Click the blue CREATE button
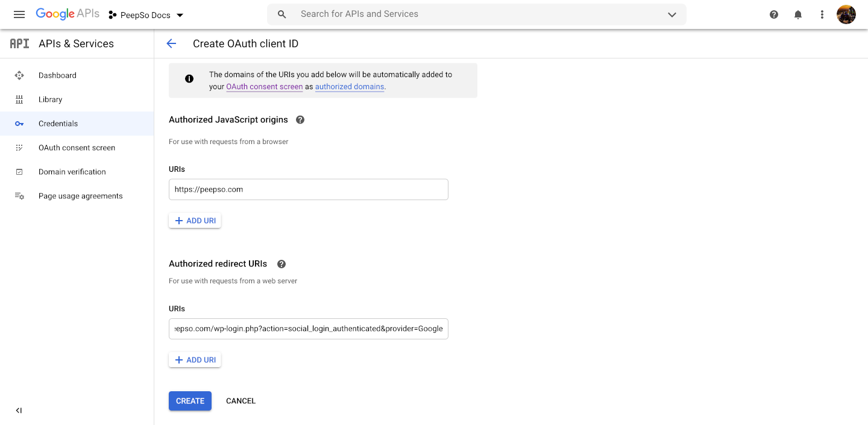Screen dimensions: 868x425 tap(190, 401)
